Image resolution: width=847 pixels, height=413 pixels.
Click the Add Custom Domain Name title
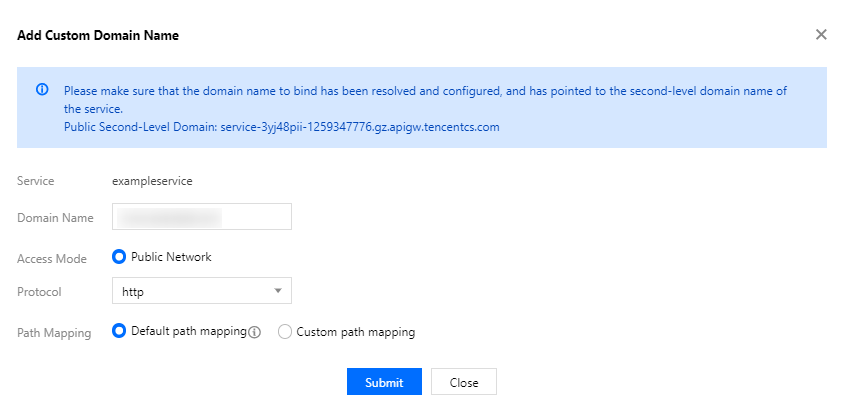pos(98,35)
